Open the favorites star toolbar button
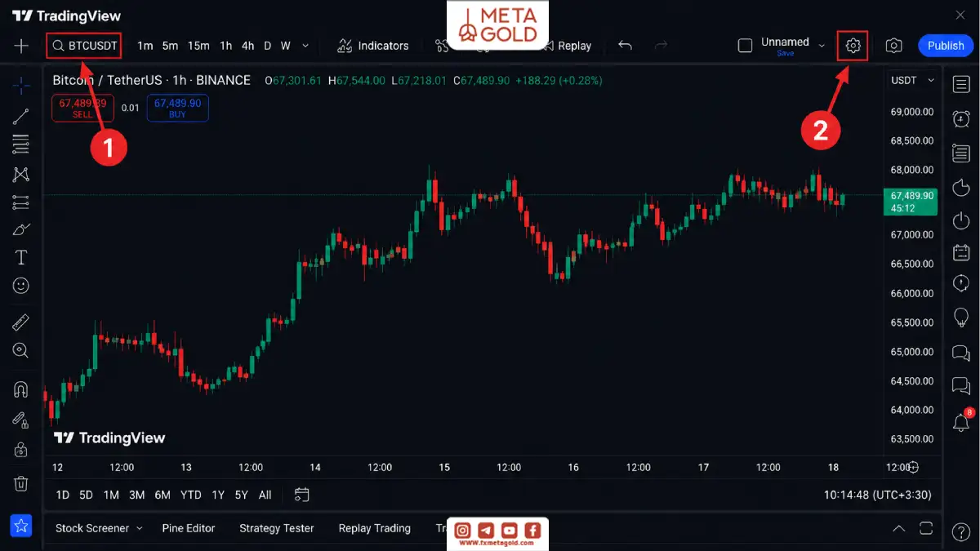Screen dimensions: 980x551 [21, 526]
